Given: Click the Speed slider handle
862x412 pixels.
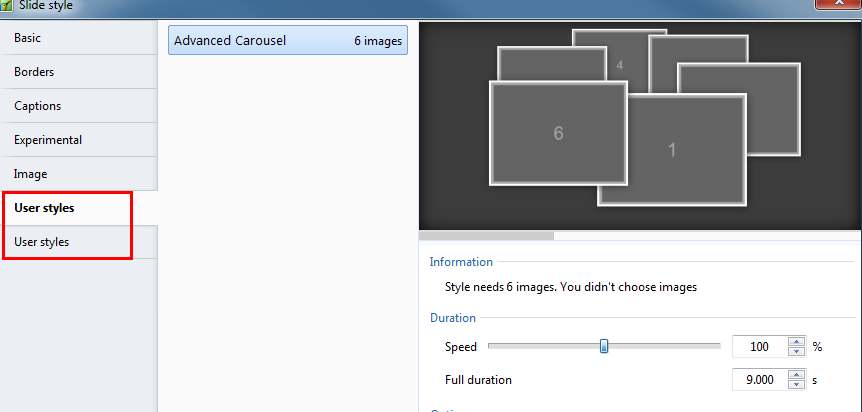Looking at the screenshot, I should click(x=604, y=347).
